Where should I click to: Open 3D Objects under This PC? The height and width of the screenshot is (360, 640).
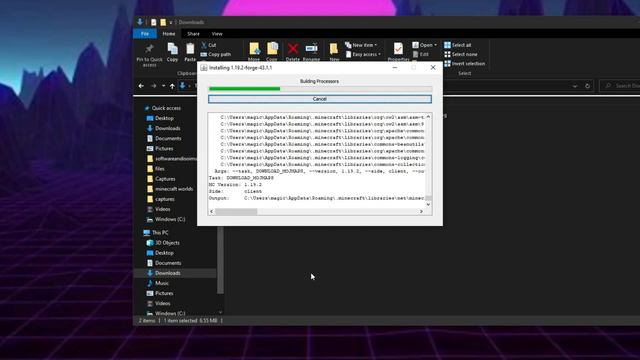pos(167,243)
